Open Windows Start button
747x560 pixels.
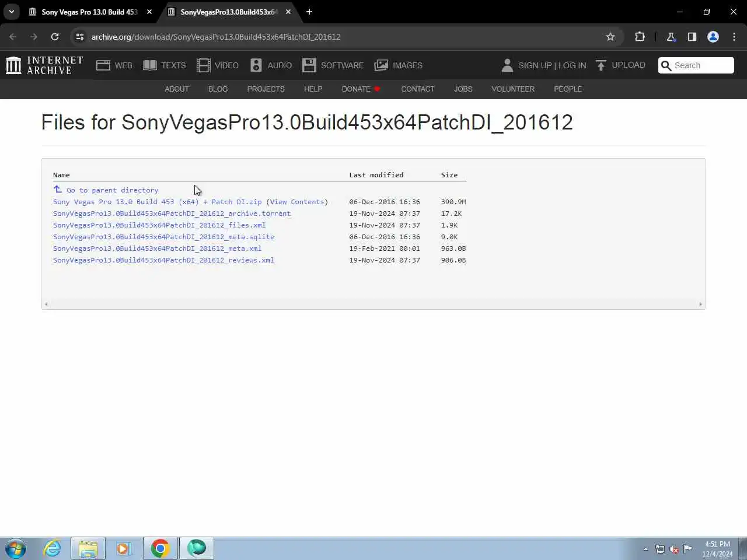click(16, 548)
